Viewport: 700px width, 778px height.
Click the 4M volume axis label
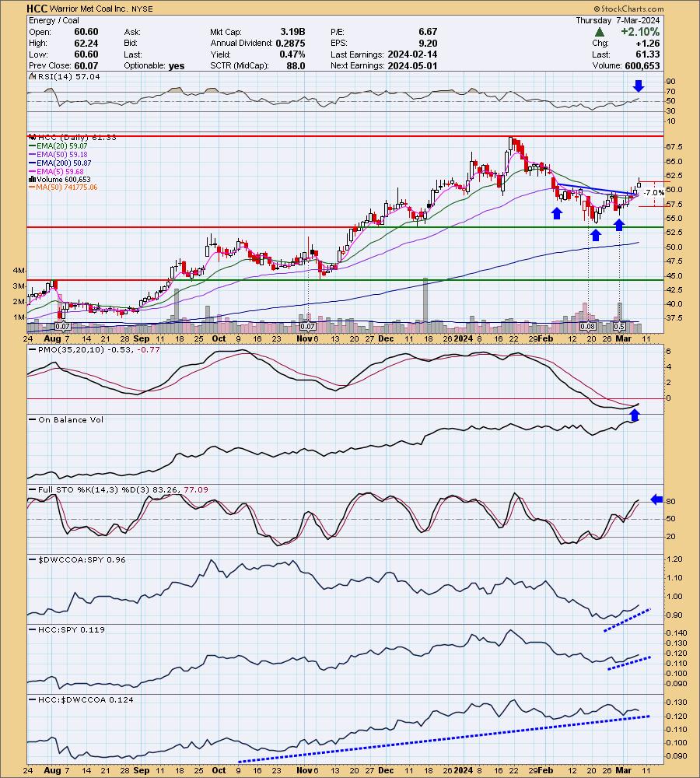pyautogui.click(x=19, y=271)
